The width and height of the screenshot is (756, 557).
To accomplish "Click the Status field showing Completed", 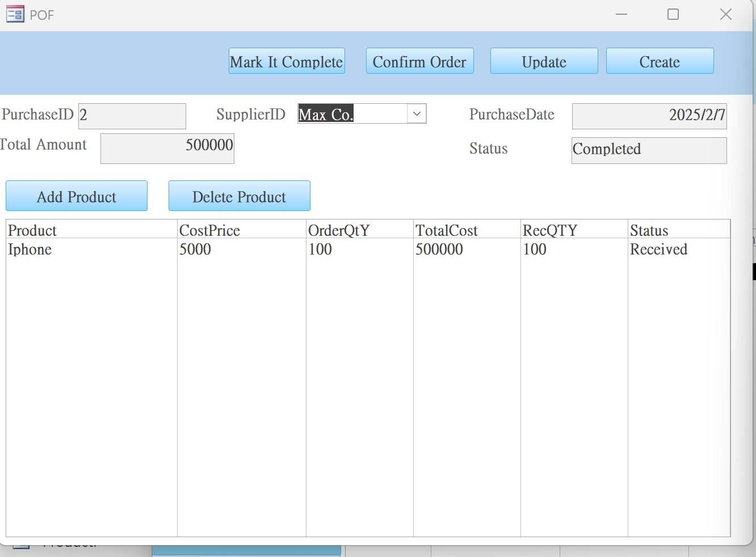I will pyautogui.click(x=649, y=150).
